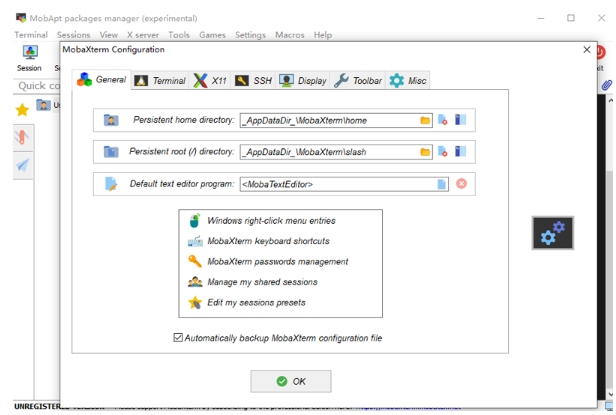Open Manage my shared sessions
The width and height of the screenshot is (616, 415).
pos(262,282)
